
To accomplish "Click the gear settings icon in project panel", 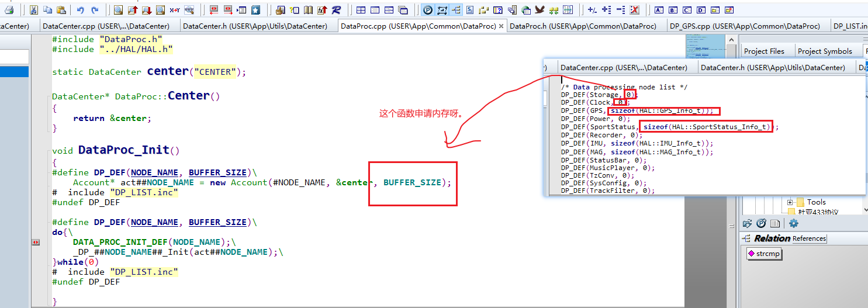I will [793, 223].
